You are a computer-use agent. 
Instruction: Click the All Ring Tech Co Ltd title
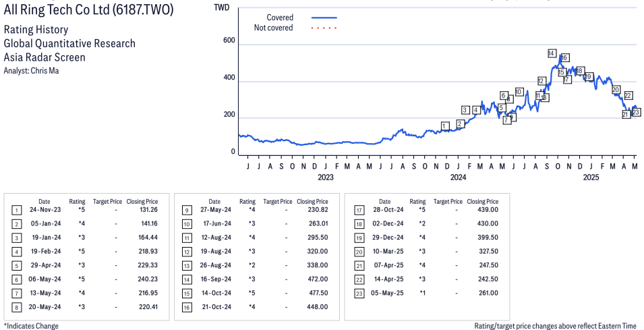point(88,9)
